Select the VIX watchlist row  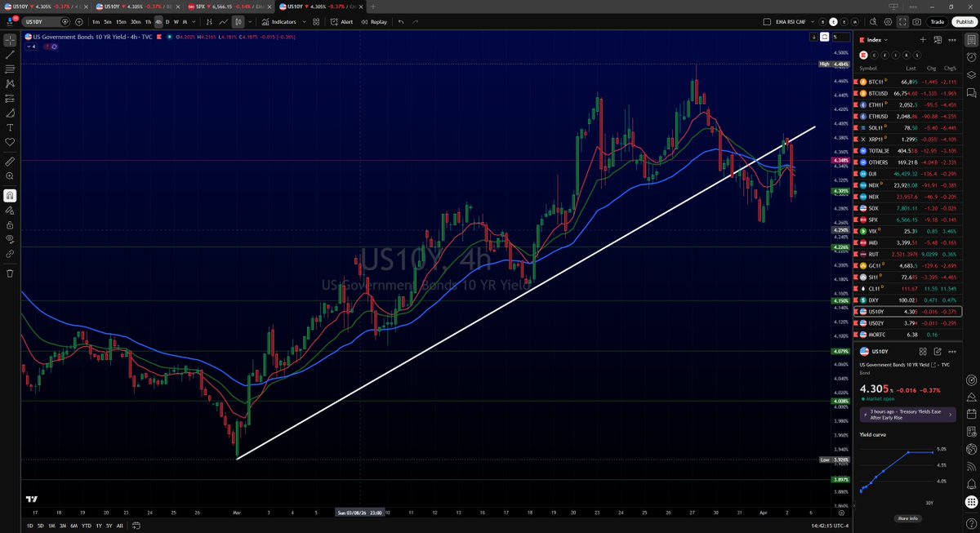[907, 231]
